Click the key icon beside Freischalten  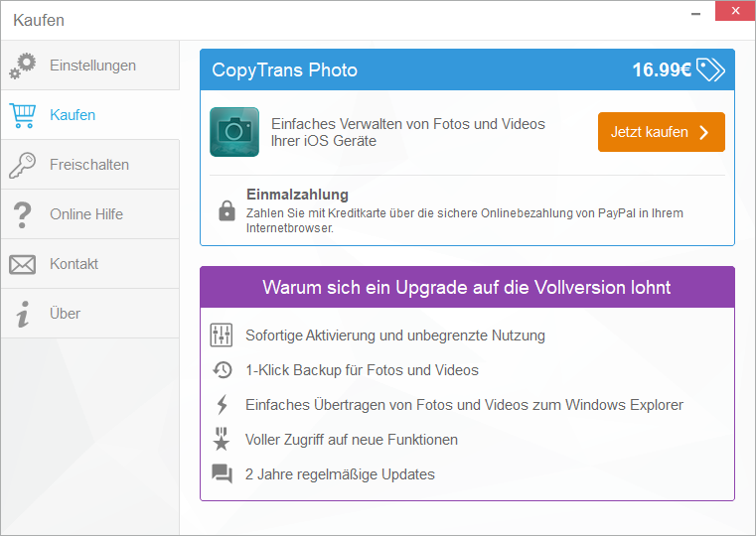point(22,165)
